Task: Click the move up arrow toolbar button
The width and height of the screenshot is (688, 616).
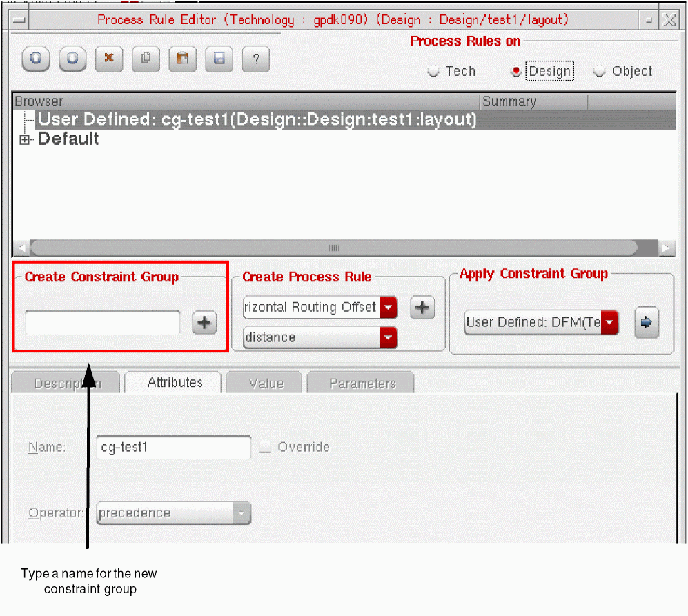Action: [36, 59]
